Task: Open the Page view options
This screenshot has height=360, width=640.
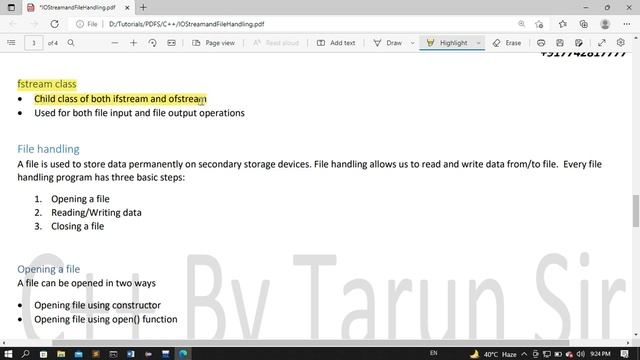Action: coord(213,42)
